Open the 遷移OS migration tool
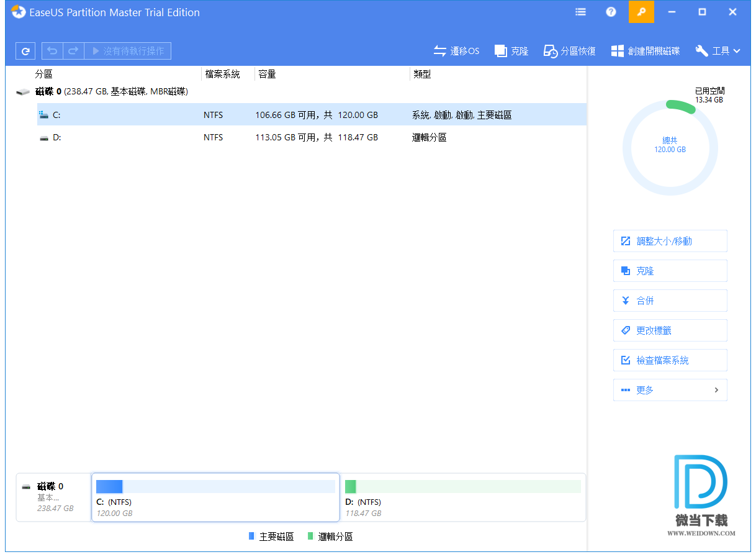Image resolution: width=756 pixels, height=557 pixels. coord(456,51)
